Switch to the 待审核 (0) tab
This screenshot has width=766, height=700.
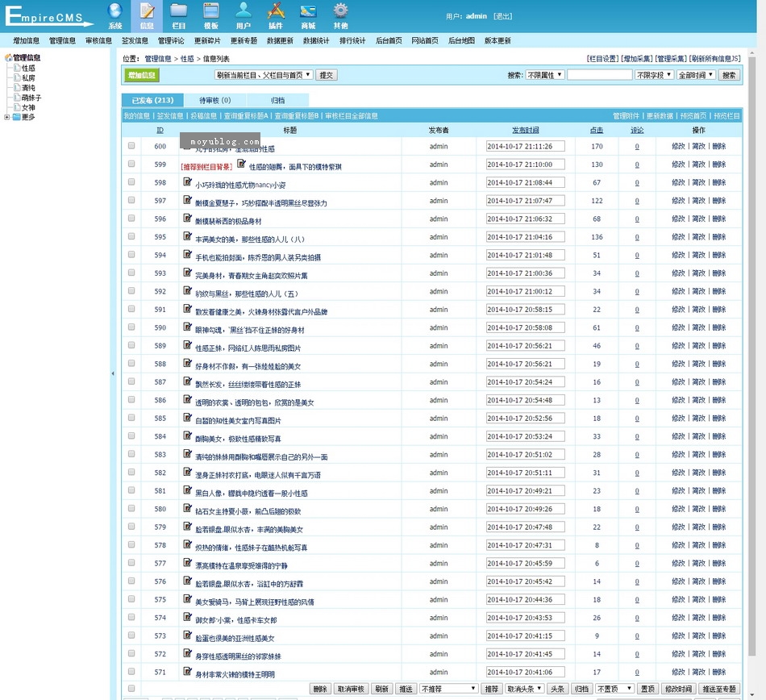[x=214, y=101]
